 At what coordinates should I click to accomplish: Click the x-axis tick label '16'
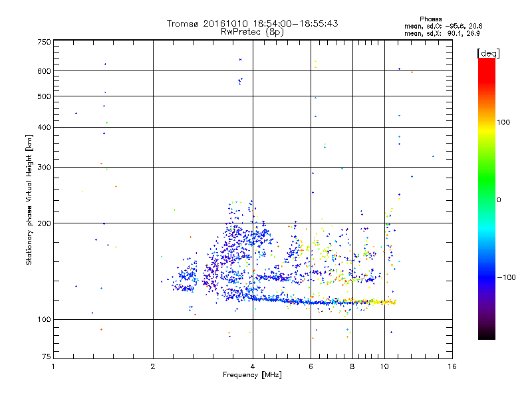[452, 366]
